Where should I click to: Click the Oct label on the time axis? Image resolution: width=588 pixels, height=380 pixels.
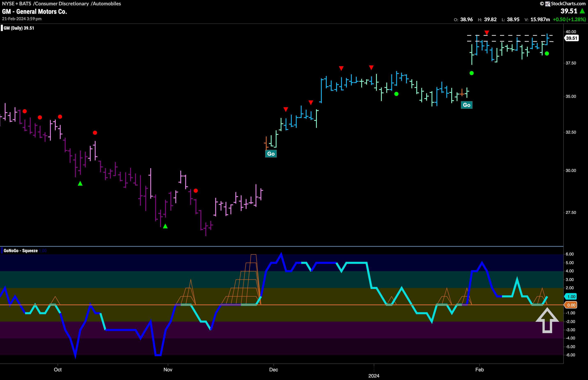tap(58, 370)
